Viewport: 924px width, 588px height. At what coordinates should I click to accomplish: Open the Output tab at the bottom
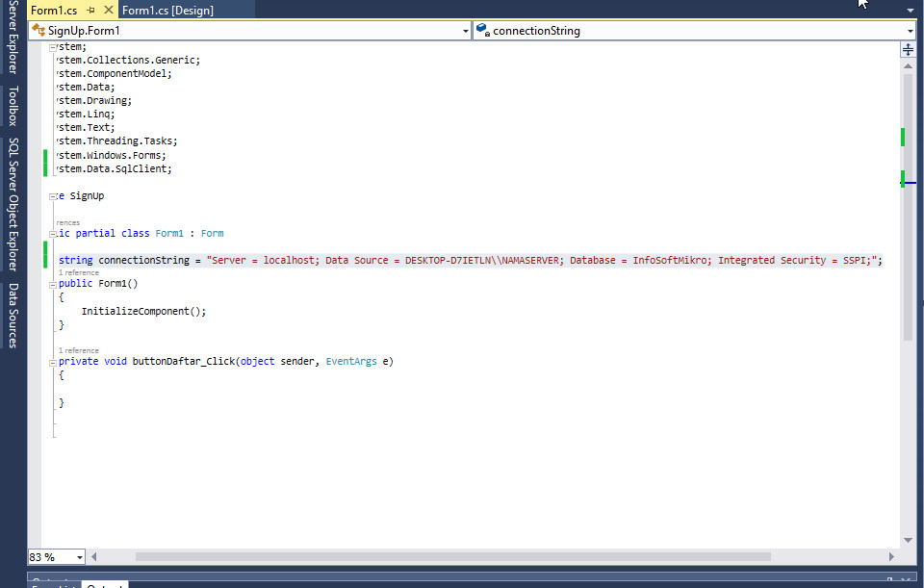point(104,585)
